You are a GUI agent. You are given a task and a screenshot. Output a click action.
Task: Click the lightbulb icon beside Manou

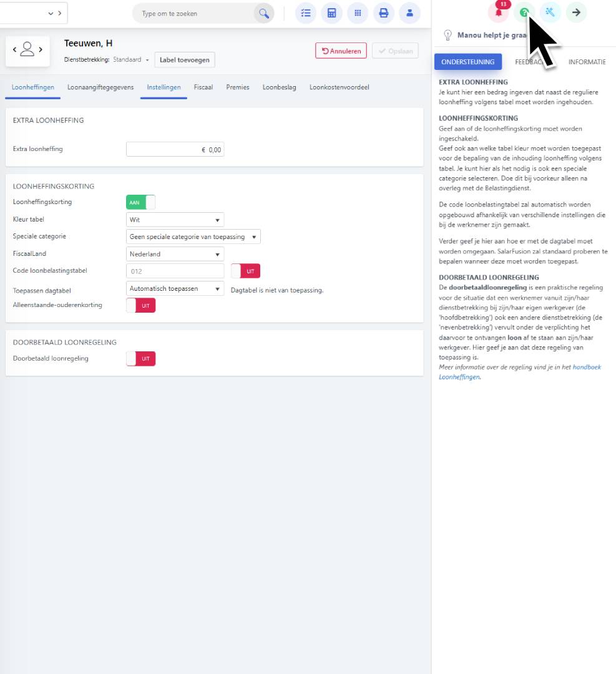(x=447, y=35)
